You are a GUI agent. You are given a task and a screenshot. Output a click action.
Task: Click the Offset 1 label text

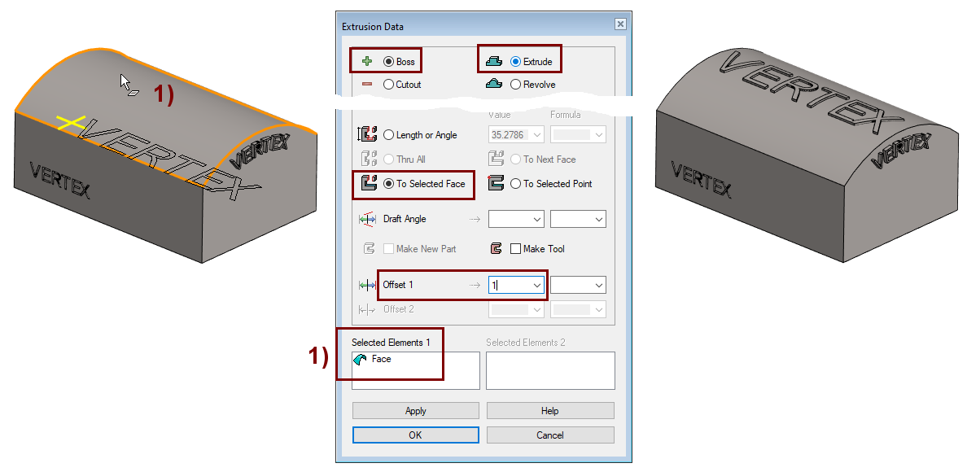click(x=399, y=286)
